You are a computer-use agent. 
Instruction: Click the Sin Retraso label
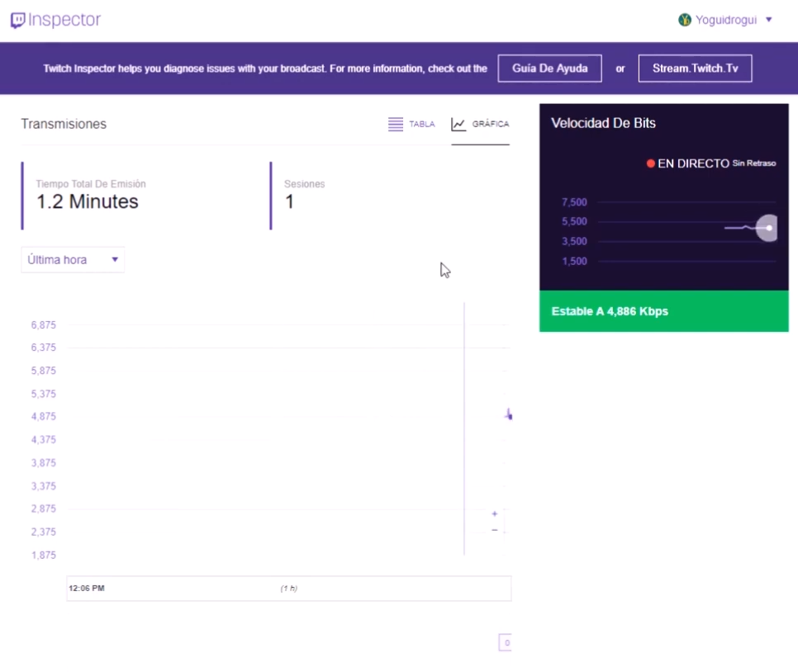click(x=753, y=163)
